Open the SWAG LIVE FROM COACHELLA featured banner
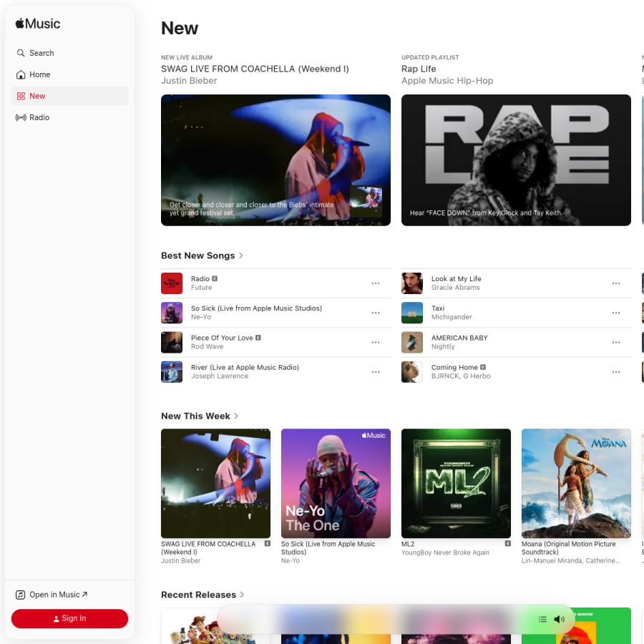The image size is (644, 644). (x=275, y=160)
